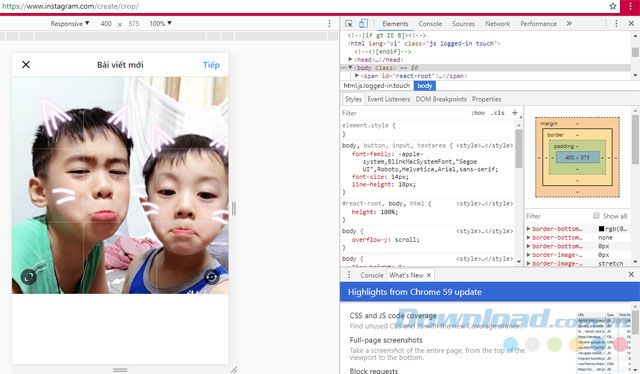
Task: Click Full-page screenshots heading
Action: click(386, 340)
